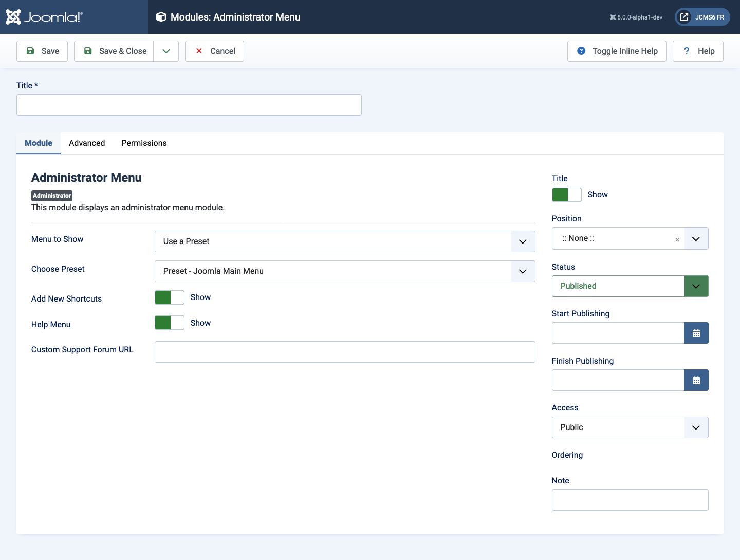Click the Cancel button
The width and height of the screenshot is (740, 560).
[x=214, y=51]
